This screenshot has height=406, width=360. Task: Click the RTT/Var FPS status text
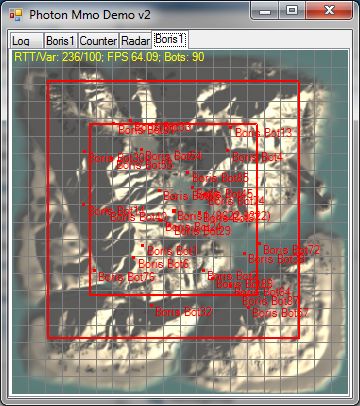pyautogui.click(x=109, y=57)
